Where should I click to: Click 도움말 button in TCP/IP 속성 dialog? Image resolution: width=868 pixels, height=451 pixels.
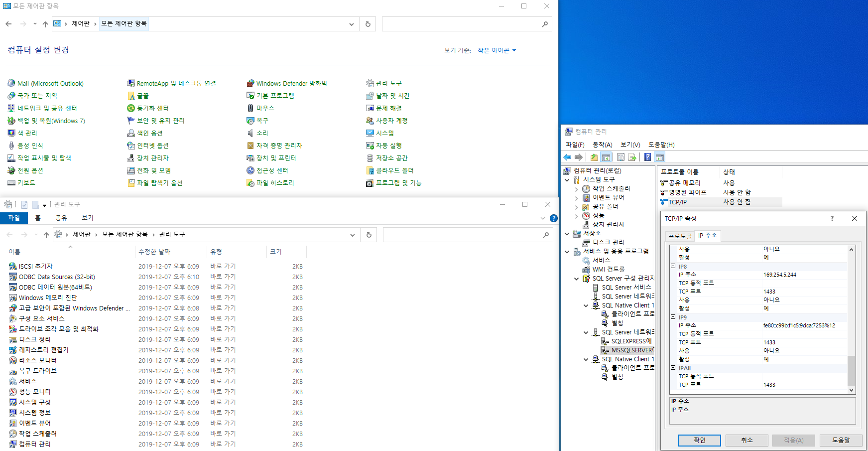point(841,440)
